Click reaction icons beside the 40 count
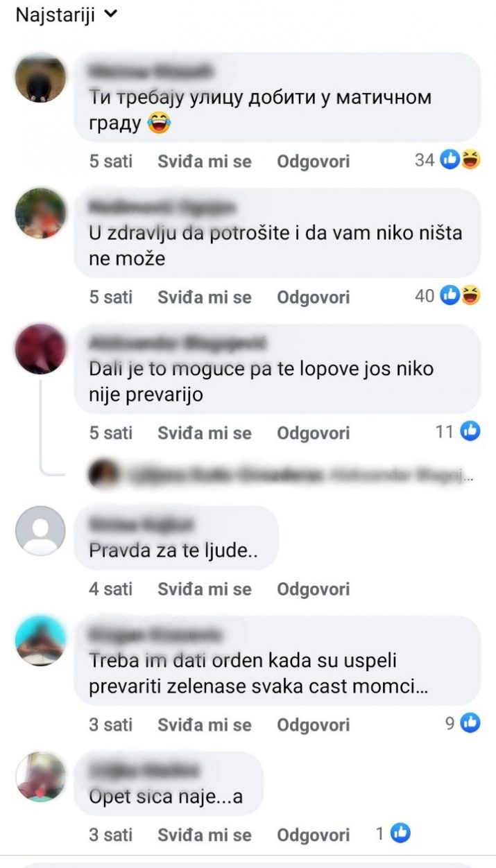 [461, 296]
